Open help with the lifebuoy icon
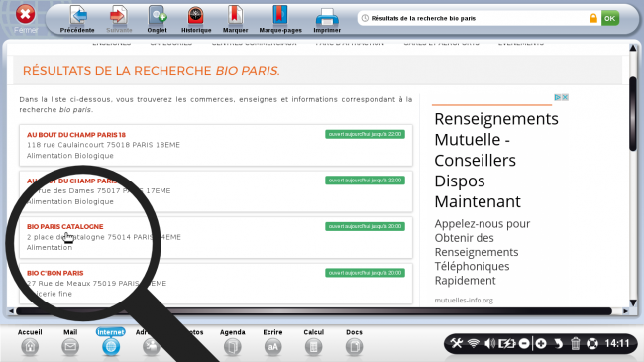Viewport: 644px width, 362px height. 591,343
